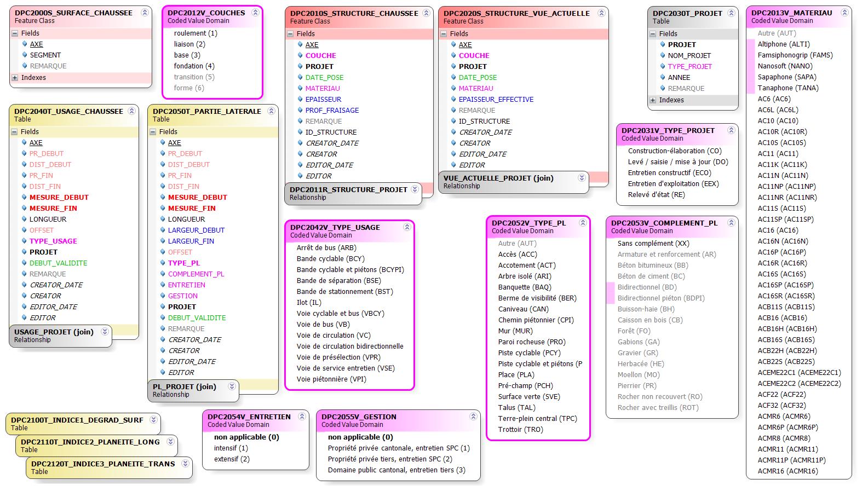Collapse the DPC2013V_MATERIAU domain with its header chevron
868x497 pixels.
point(842,13)
